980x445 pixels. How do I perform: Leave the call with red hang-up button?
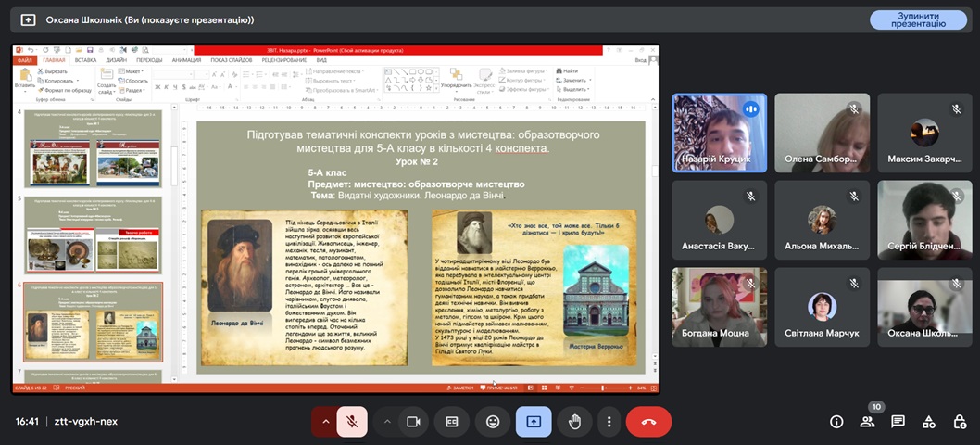[x=648, y=422]
